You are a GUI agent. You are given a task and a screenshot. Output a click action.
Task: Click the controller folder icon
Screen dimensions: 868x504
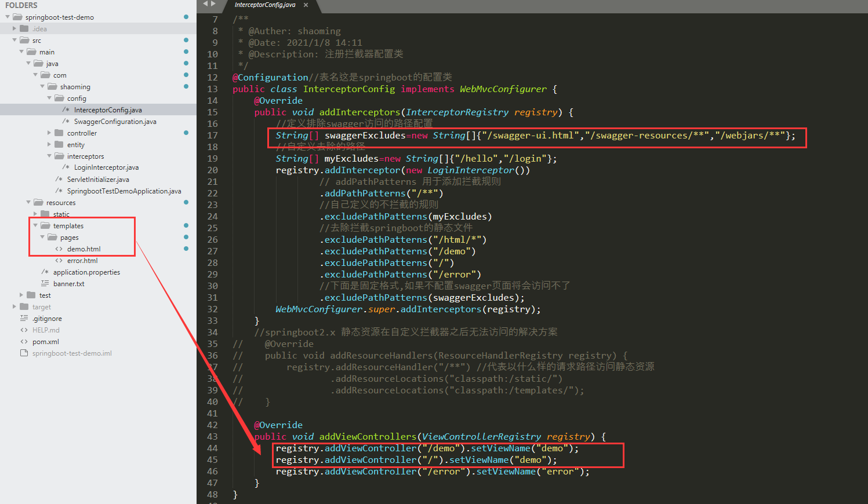click(x=59, y=133)
